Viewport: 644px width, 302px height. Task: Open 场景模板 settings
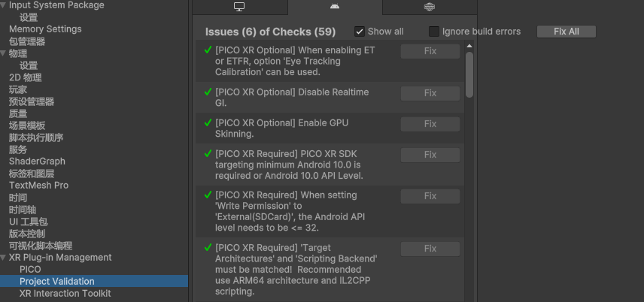coord(27,125)
